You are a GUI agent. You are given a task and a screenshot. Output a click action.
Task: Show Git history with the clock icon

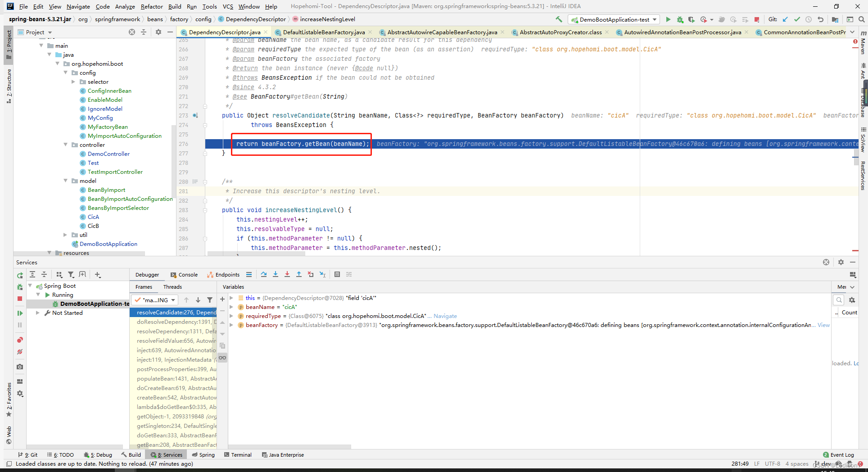point(809,19)
